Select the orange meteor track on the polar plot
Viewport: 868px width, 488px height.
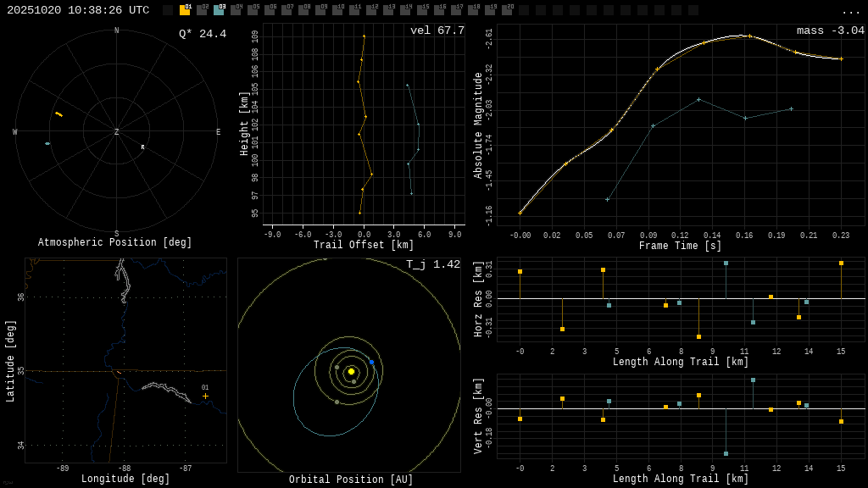pos(58,114)
